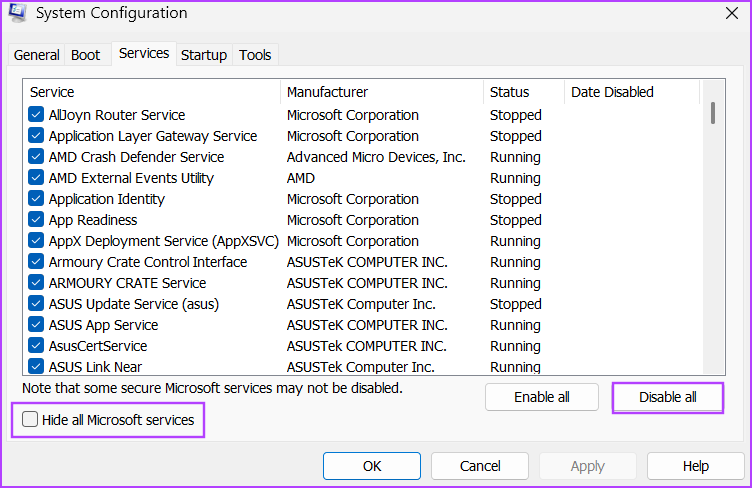Confirm with the OK button
This screenshot has width=752, height=488.
click(x=372, y=466)
